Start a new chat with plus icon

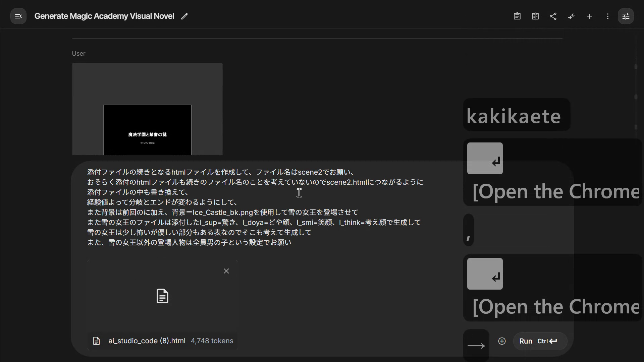coord(589,16)
